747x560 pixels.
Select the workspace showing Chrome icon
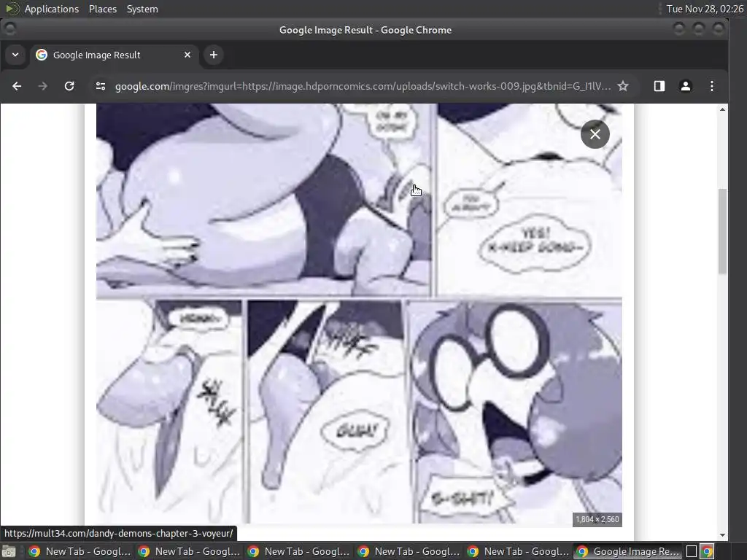click(708, 551)
